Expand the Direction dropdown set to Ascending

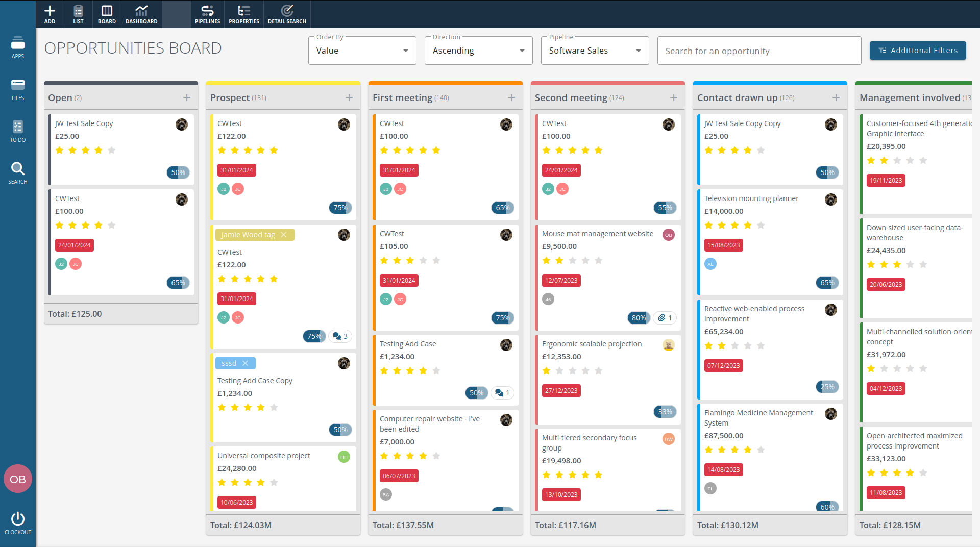[x=478, y=51]
